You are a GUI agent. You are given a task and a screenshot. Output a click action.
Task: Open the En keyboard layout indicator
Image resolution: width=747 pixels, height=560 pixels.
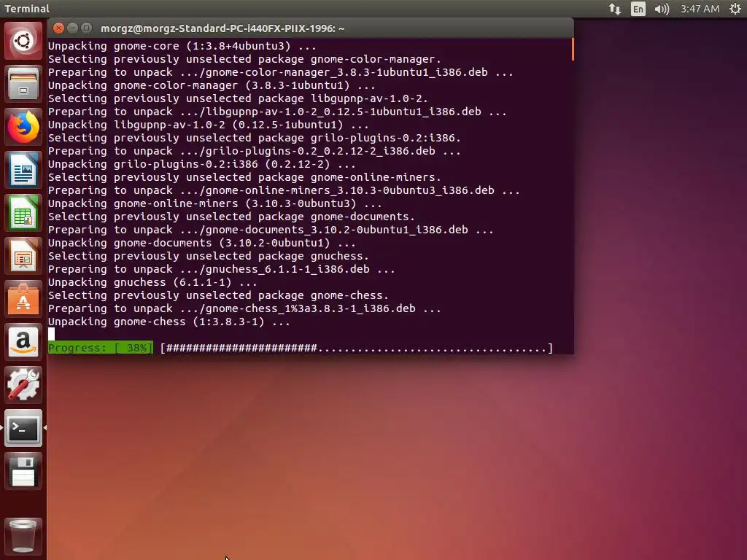coord(638,9)
